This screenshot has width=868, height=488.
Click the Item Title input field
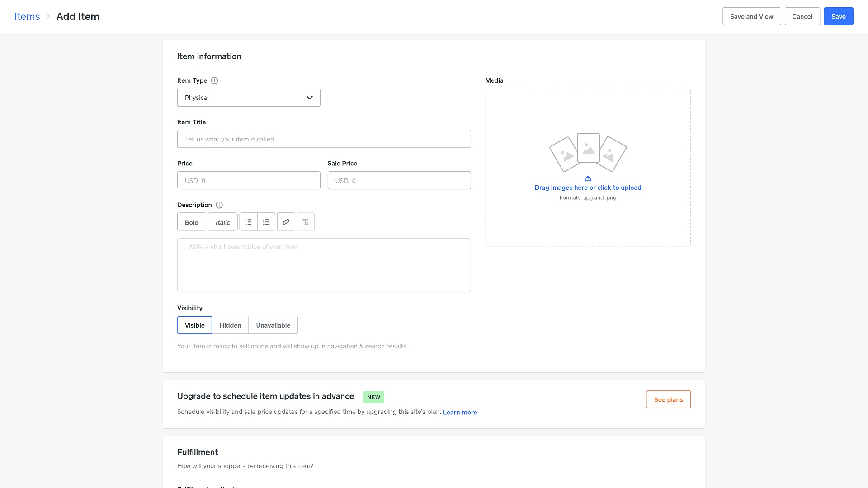pyautogui.click(x=324, y=139)
